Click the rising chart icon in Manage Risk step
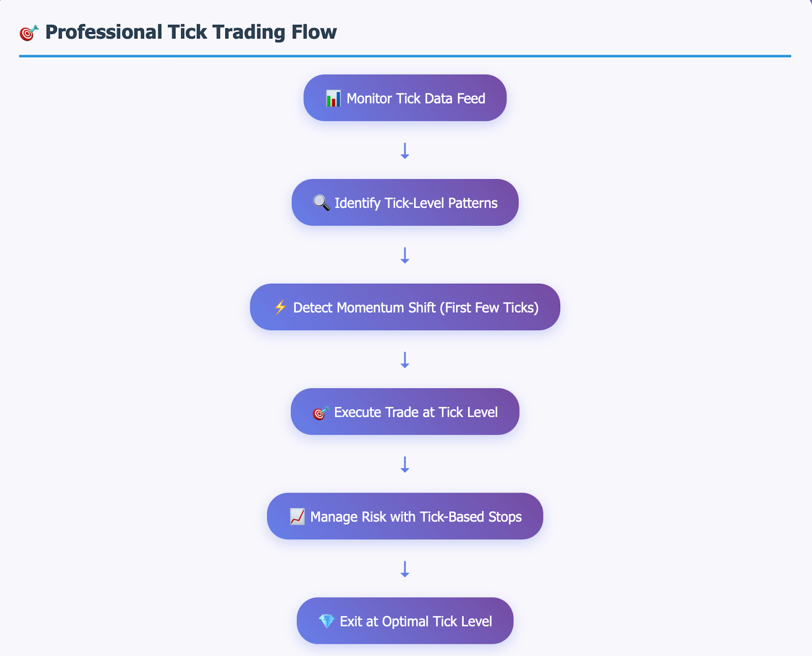This screenshot has height=656, width=812. pos(297,516)
